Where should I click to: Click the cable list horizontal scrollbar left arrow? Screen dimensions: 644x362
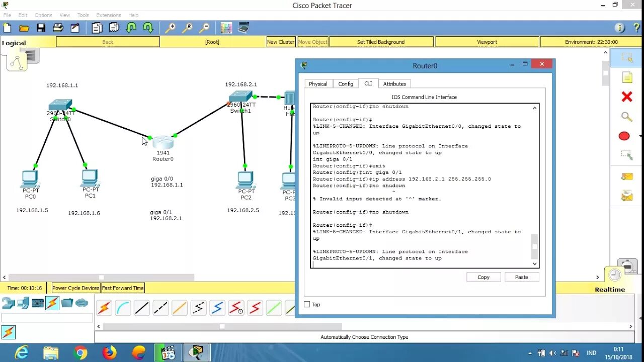99,326
